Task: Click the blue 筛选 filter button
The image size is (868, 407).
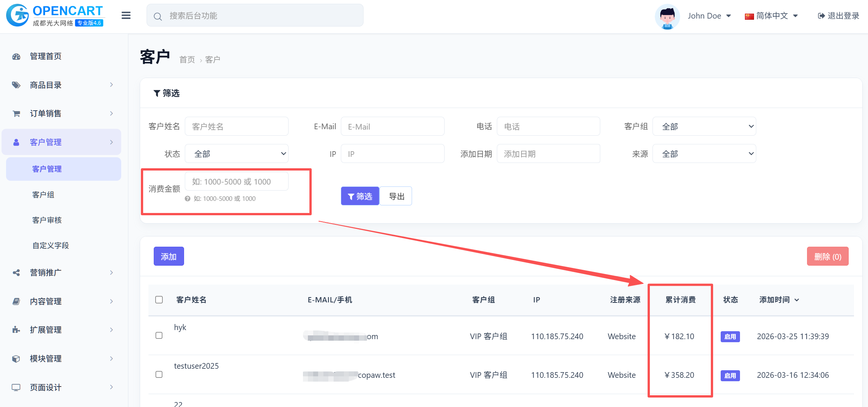Action: coord(360,196)
